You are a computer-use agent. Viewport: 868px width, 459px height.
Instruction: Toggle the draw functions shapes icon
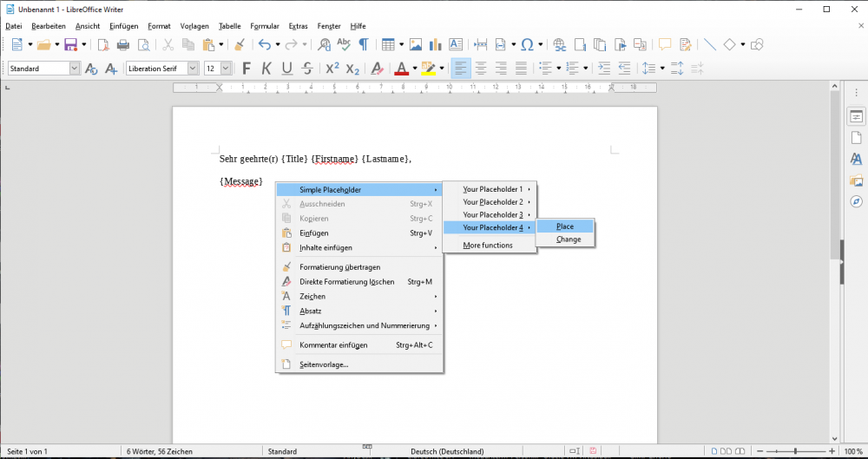(x=757, y=45)
